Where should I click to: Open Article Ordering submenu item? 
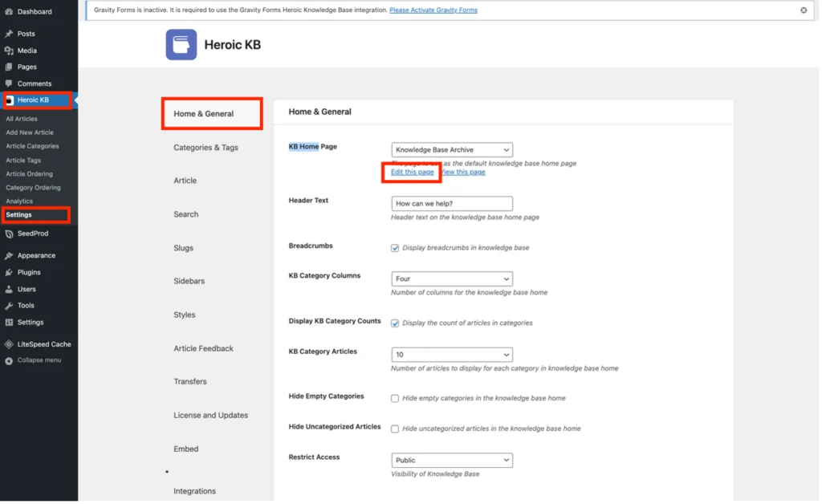point(30,174)
